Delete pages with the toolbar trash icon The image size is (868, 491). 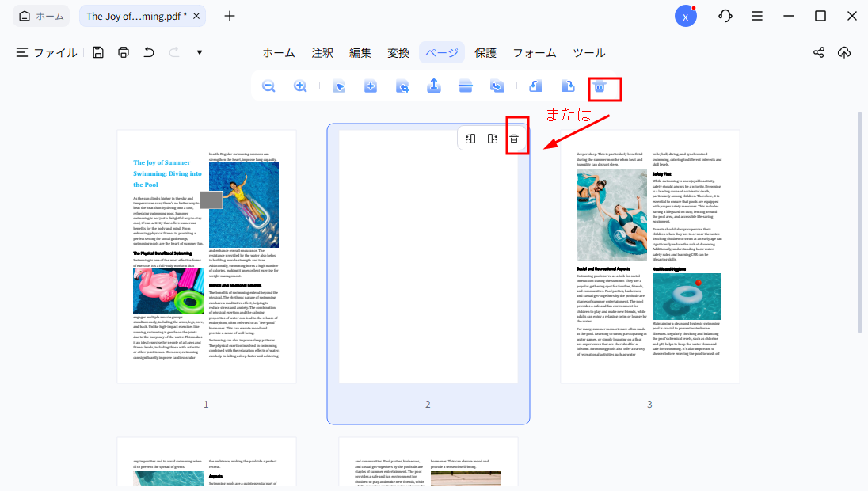pos(600,86)
